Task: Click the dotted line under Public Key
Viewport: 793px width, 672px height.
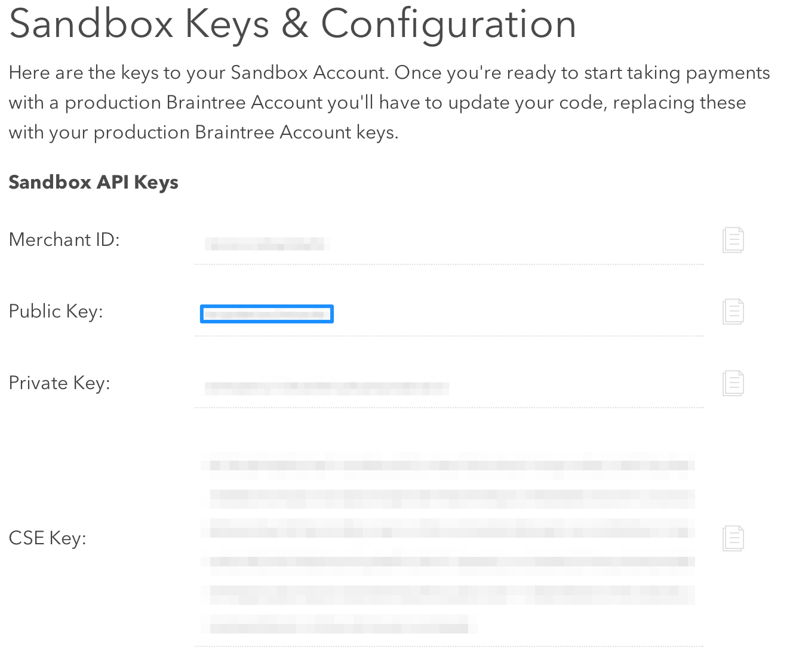Action: tap(448, 335)
